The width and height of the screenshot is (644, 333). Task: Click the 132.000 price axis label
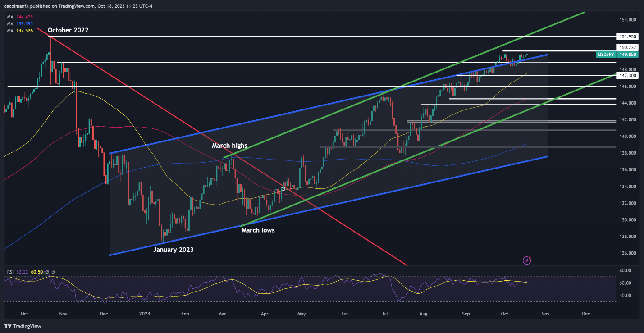pyautogui.click(x=628, y=203)
